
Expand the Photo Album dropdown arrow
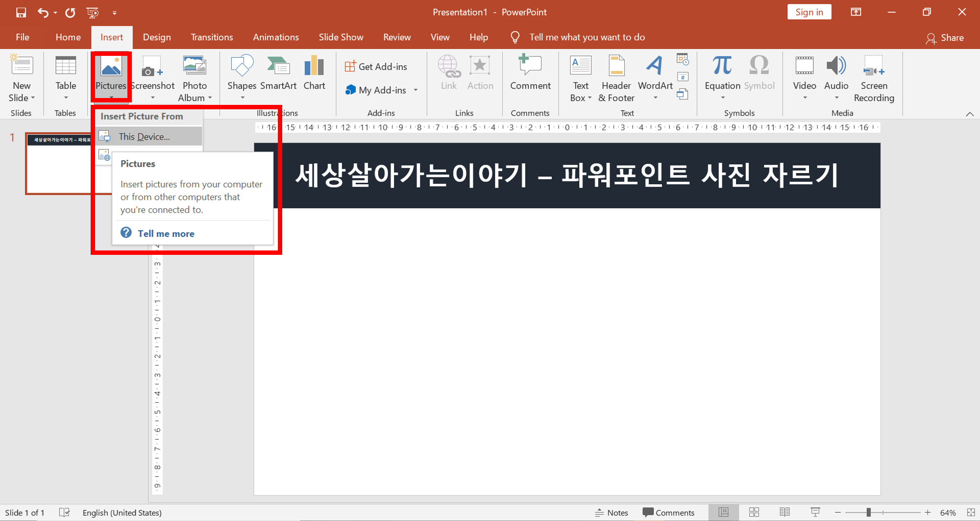tap(210, 98)
